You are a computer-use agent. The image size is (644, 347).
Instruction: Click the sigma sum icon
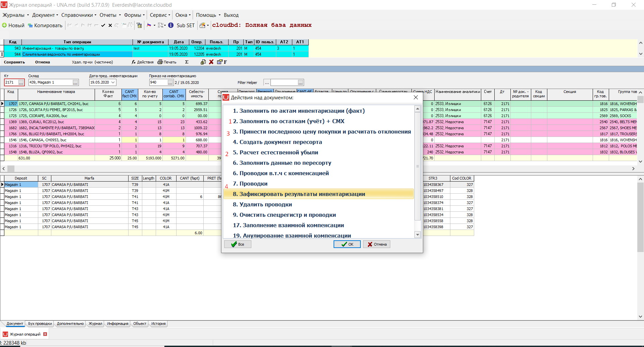tap(187, 62)
